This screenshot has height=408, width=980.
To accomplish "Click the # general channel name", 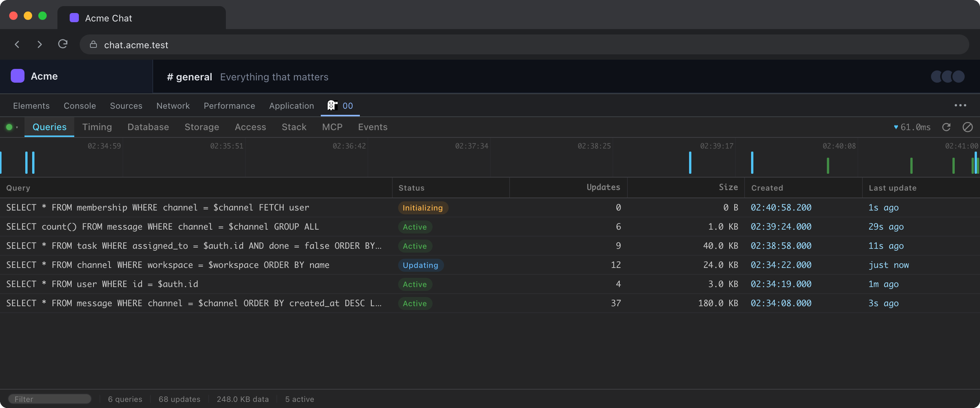I will point(189,77).
